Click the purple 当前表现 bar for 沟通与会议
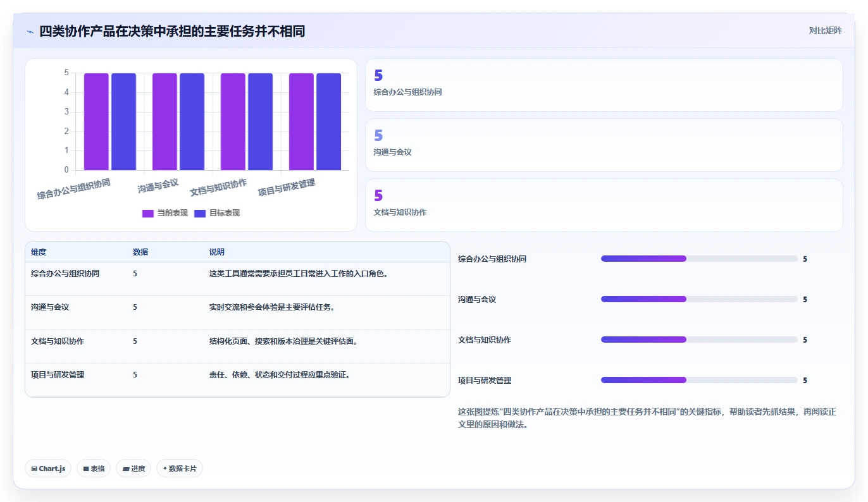868x502 pixels. [164, 121]
